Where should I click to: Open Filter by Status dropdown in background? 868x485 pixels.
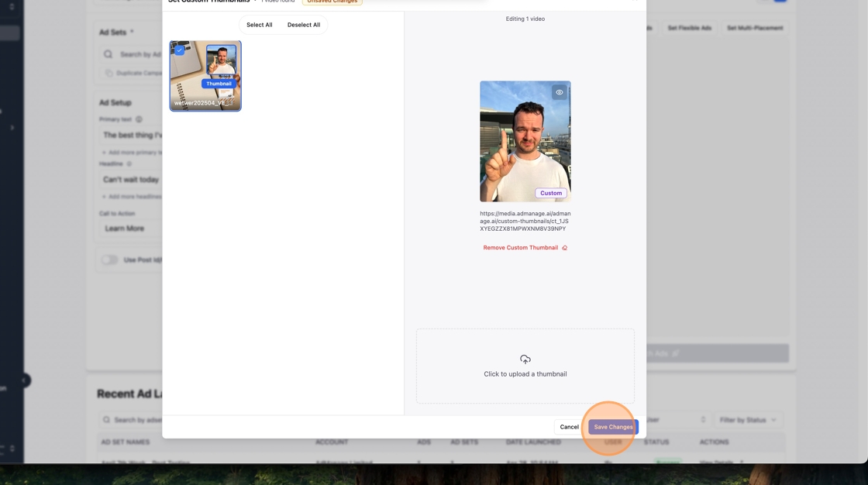pyautogui.click(x=747, y=420)
